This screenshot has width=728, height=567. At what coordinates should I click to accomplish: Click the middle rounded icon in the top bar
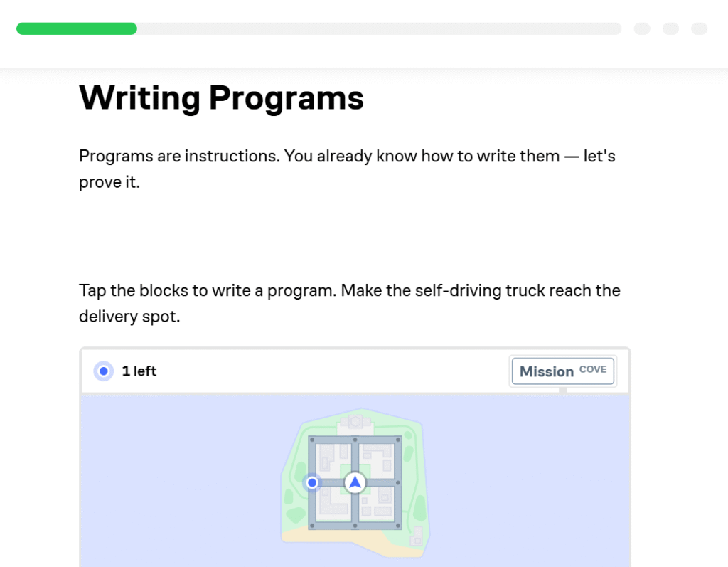670,28
